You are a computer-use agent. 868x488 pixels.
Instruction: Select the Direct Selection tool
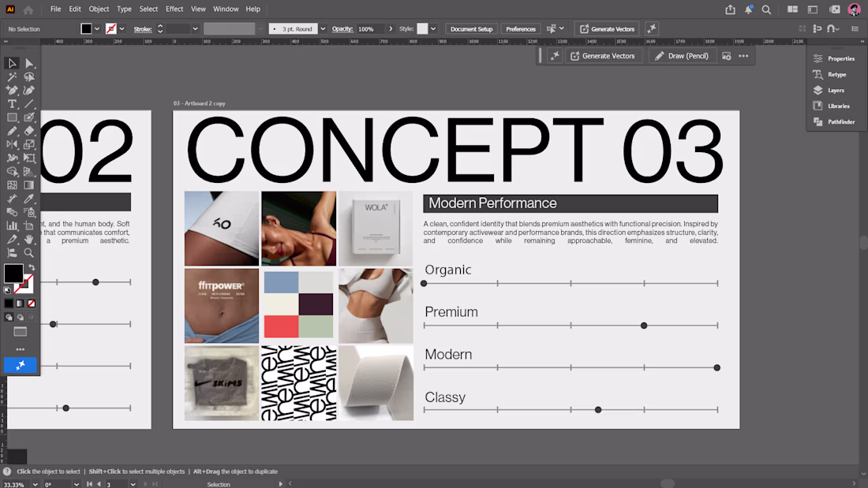pyautogui.click(x=29, y=63)
